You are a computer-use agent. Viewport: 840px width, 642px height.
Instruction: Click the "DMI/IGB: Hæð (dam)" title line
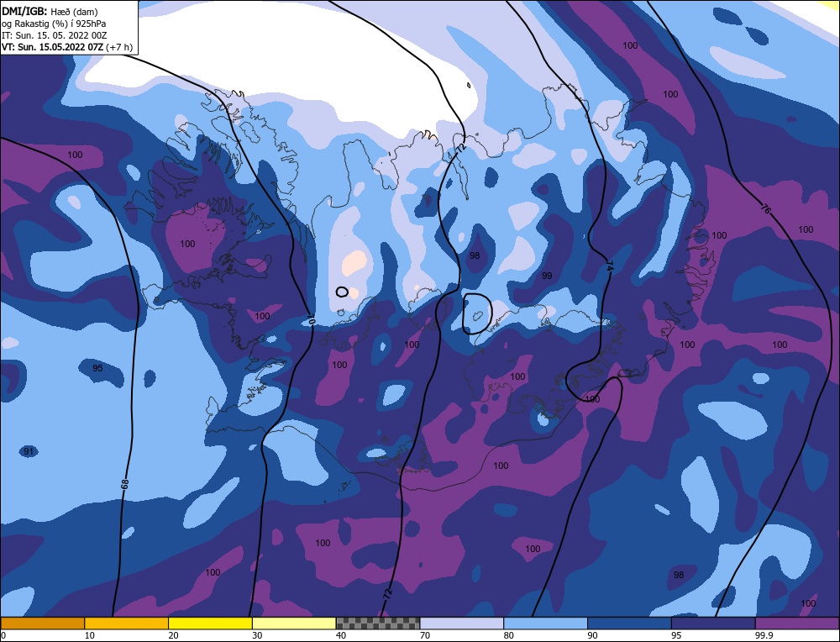coord(50,11)
